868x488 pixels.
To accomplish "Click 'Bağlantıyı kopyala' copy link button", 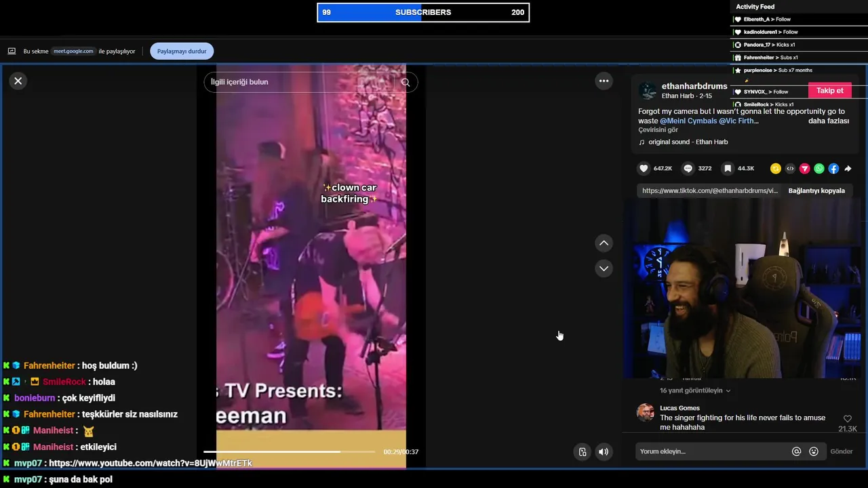I will point(816,190).
